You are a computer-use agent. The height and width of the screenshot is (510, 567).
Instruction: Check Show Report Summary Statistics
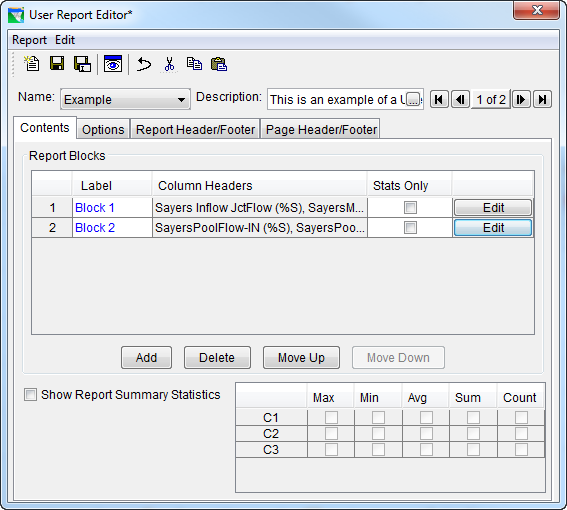[30, 394]
